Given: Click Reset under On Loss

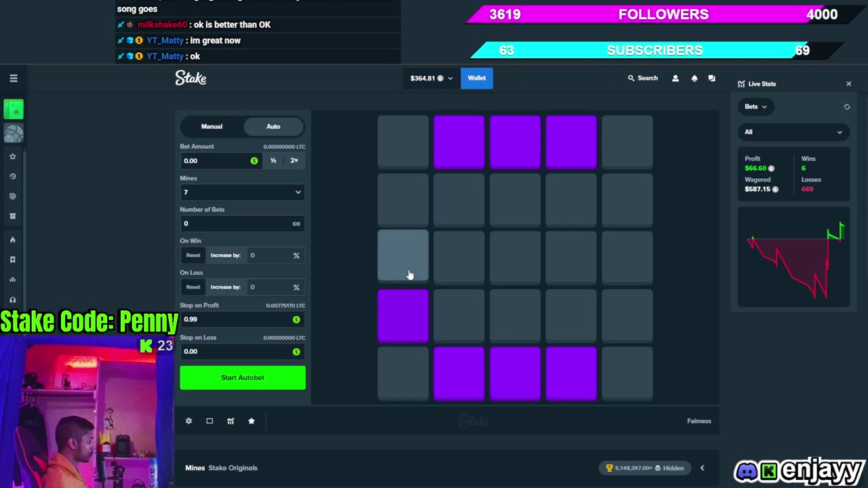Looking at the screenshot, I should [193, 287].
